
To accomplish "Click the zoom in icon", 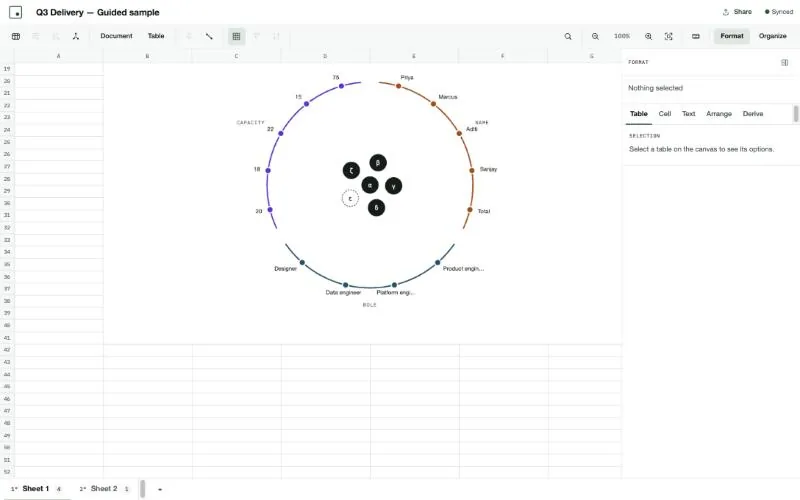I will (x=648, y=36).
